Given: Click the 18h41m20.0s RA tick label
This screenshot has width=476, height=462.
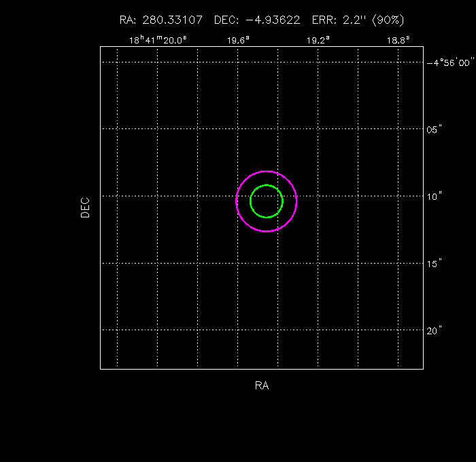Looking at the screenshot, I should pos(158,40).
